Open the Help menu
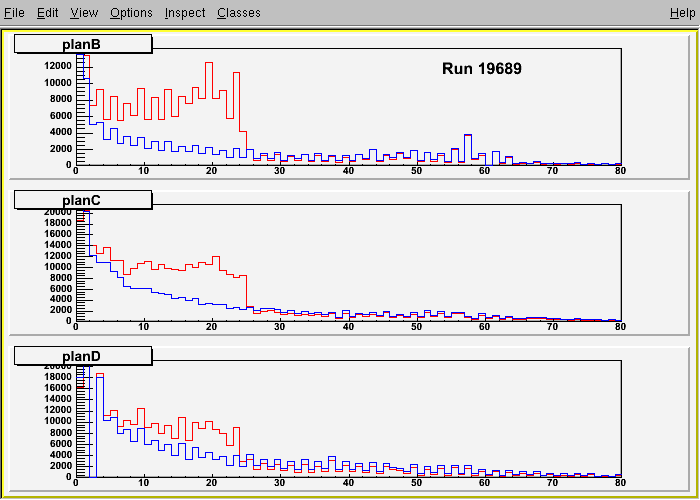700x500 pixels. pyautogui.click(x=683, y=13)
